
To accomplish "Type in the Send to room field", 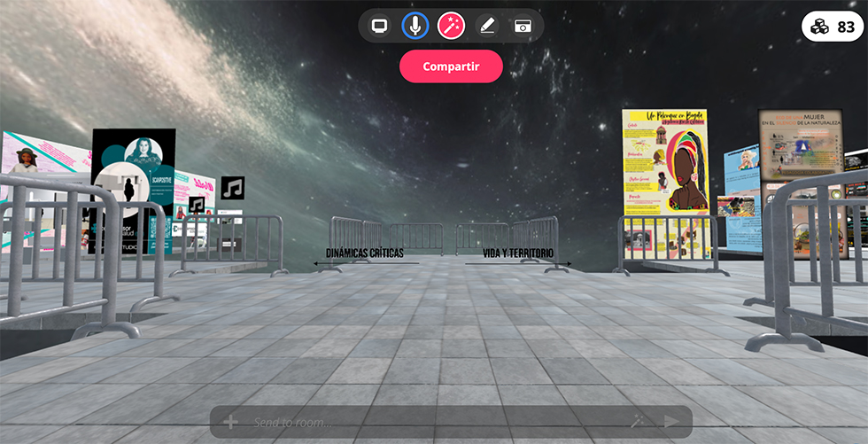I will (x=434, y=423).
